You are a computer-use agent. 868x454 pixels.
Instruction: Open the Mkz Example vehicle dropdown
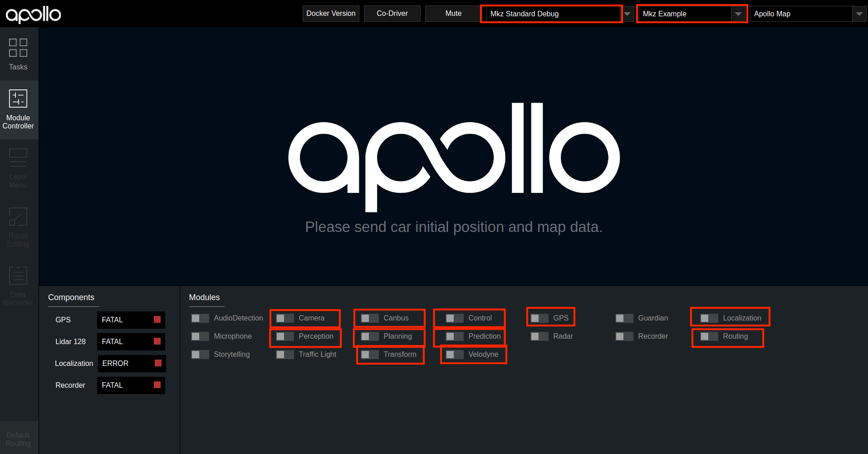(691, 14)
